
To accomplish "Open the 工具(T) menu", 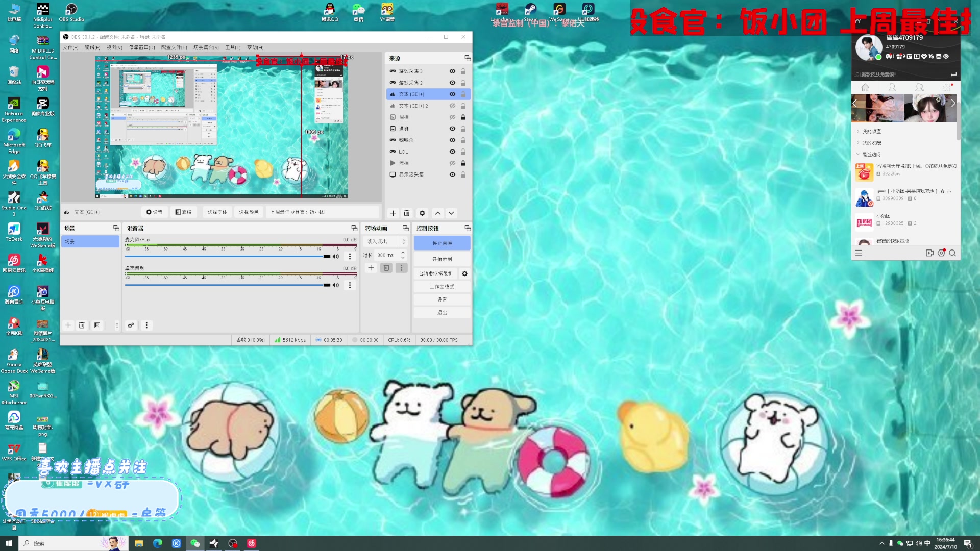I will pos(233,47).
